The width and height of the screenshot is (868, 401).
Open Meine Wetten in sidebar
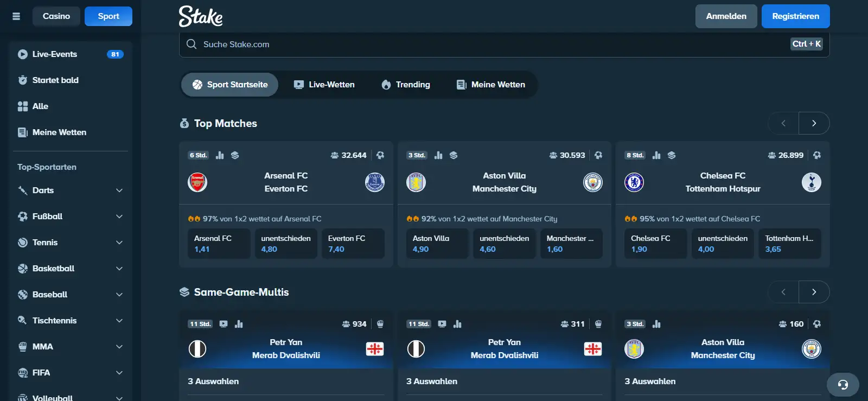[71, 132]
